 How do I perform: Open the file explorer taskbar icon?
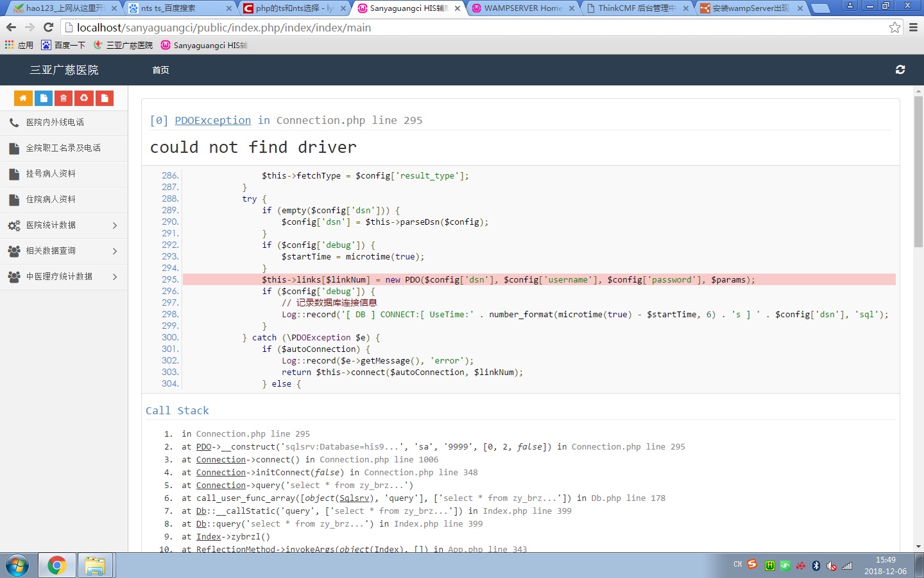95,566
